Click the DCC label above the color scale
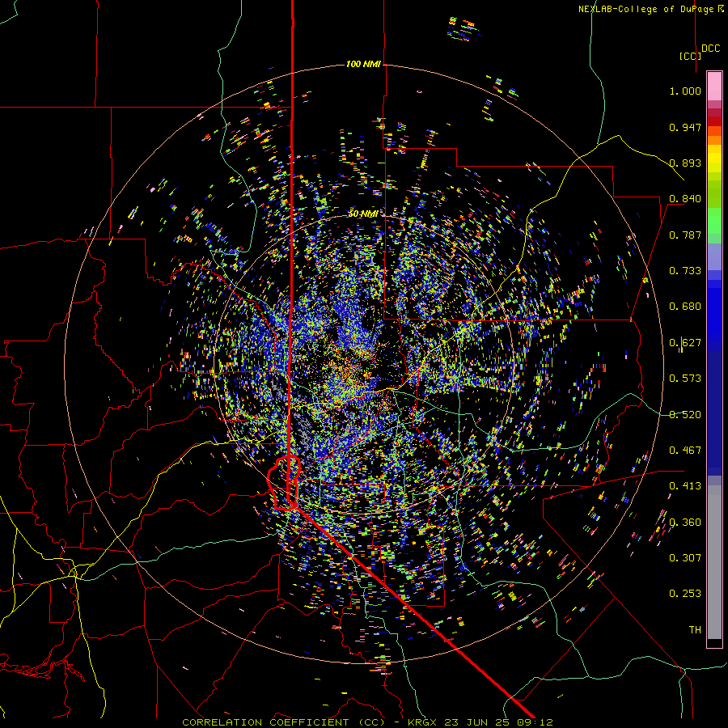The image size is (728, 728). pyautogui.click(x=710, y=49)
